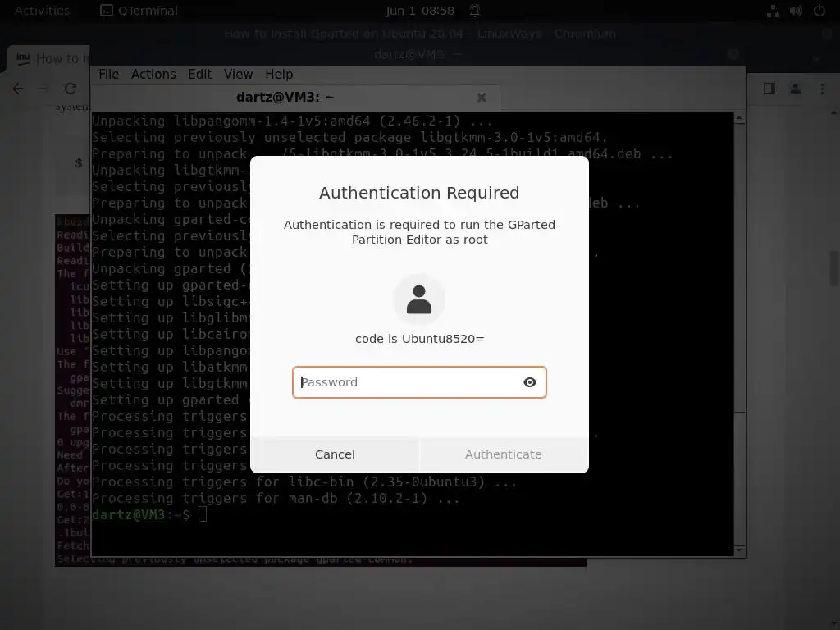The height and width of the screenshot is (630, 840).
Task: Click the Chromium page scrollbar thumb
Action: click(x=834, y=268)
